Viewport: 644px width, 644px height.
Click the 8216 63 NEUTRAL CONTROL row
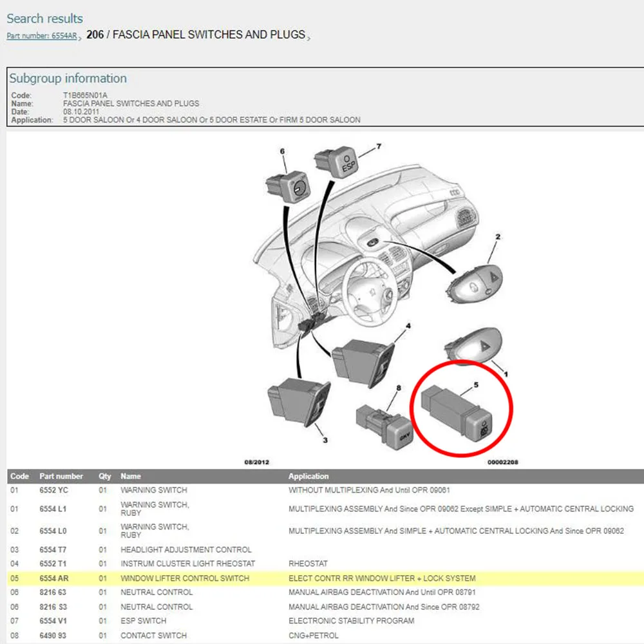325,592
